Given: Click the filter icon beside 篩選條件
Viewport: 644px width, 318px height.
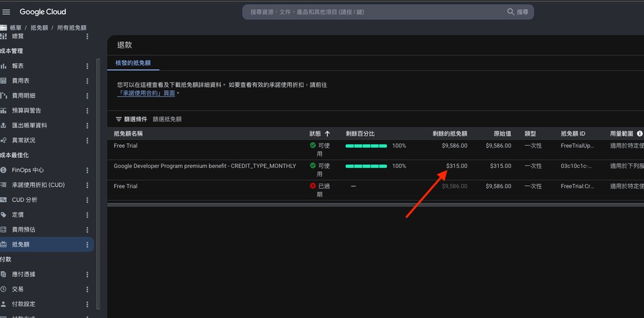Looking at the screenshot, I should tap(118, 119).
